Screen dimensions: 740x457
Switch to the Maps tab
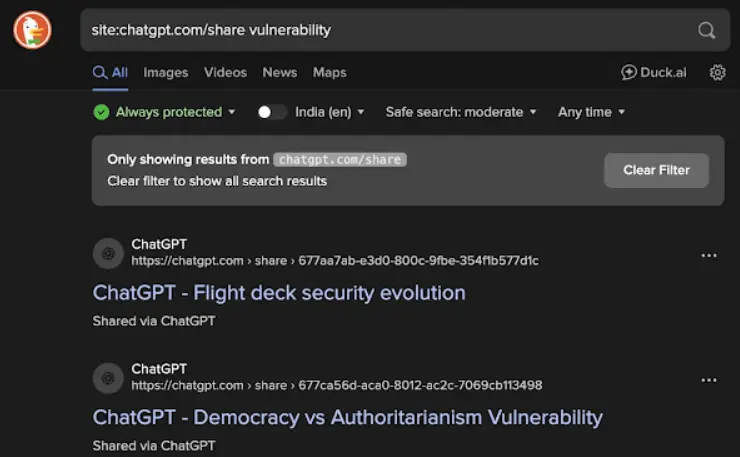pyautogui.click(x=329, y=72)
